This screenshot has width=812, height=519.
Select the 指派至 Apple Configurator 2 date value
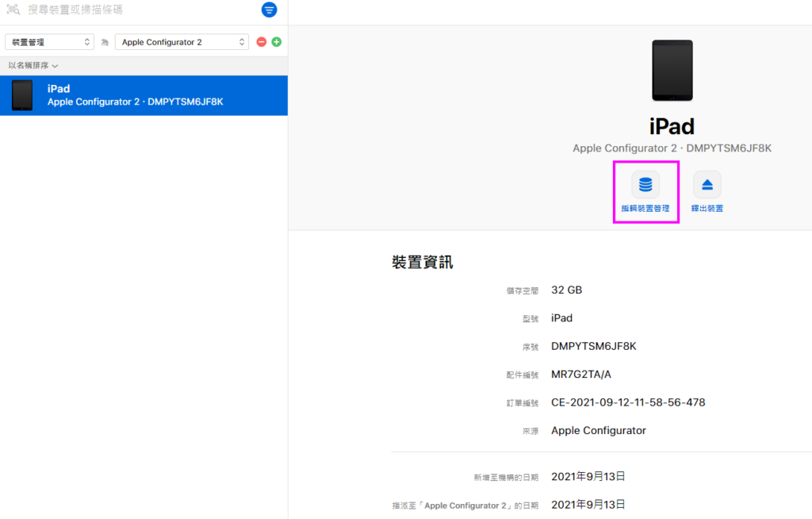[588, 505]
